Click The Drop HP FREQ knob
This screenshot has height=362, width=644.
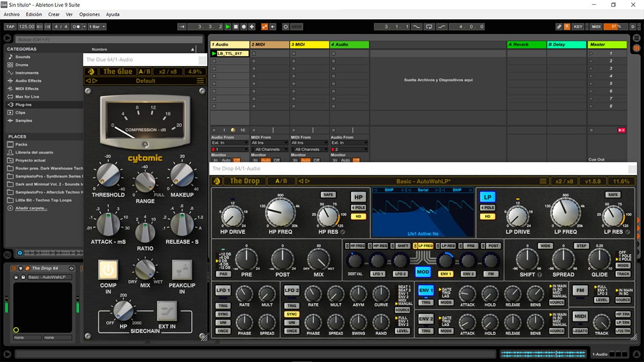pyautogui.click(x=280, y=212)
